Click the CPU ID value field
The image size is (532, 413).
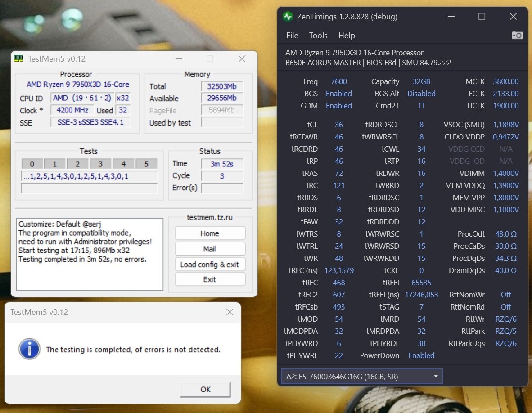tap(82, 98)
